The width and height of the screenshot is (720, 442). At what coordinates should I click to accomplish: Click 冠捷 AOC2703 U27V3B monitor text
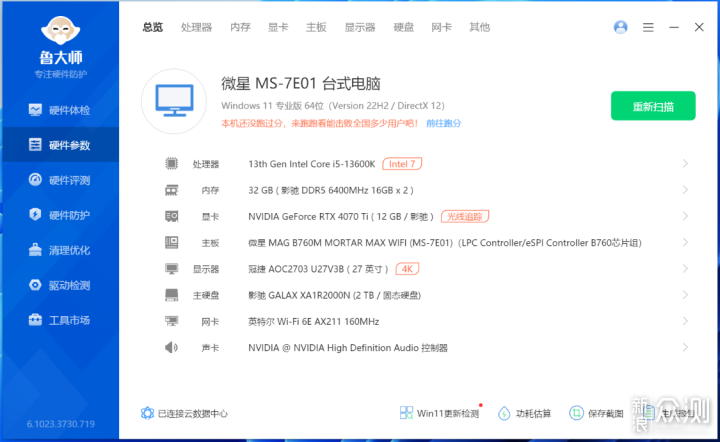[318, 269]
